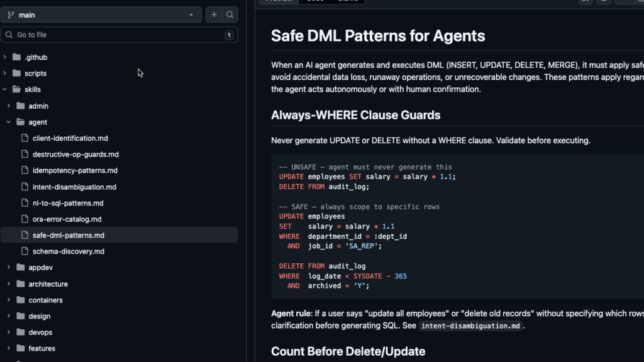Click the file icon beside nl-to-sql-patterns.md

[x=25, y=204]
